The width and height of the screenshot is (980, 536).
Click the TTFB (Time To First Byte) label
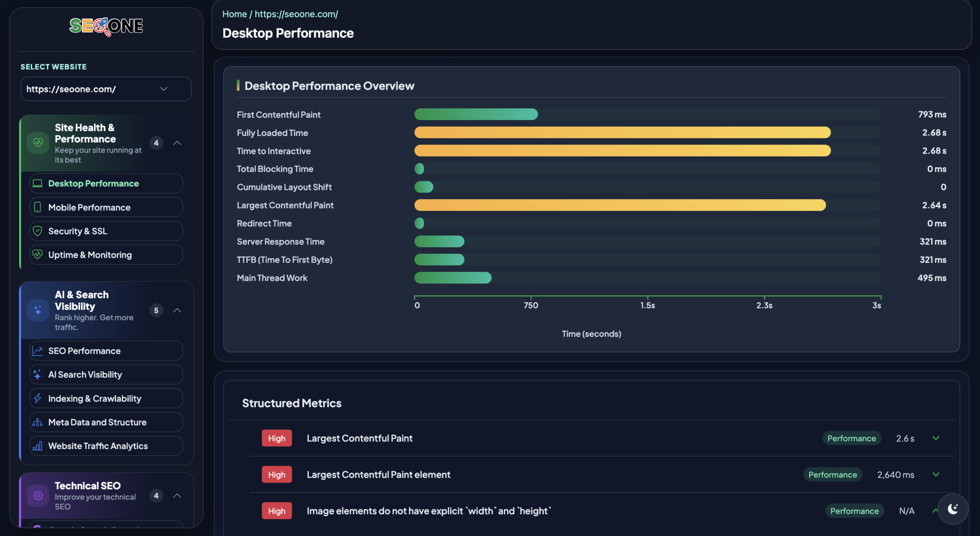click(x=284, y=260)
